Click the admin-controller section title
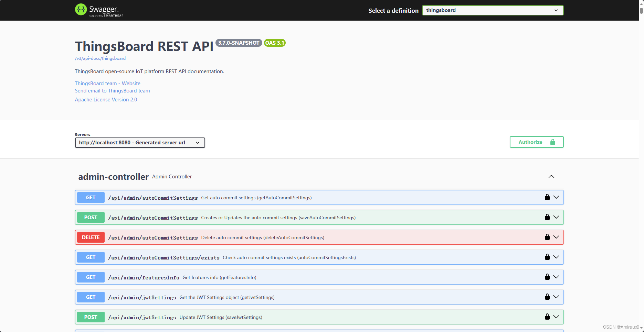This screenshot has height=332, width=644. pyautogui.click(x=113, y=177)
